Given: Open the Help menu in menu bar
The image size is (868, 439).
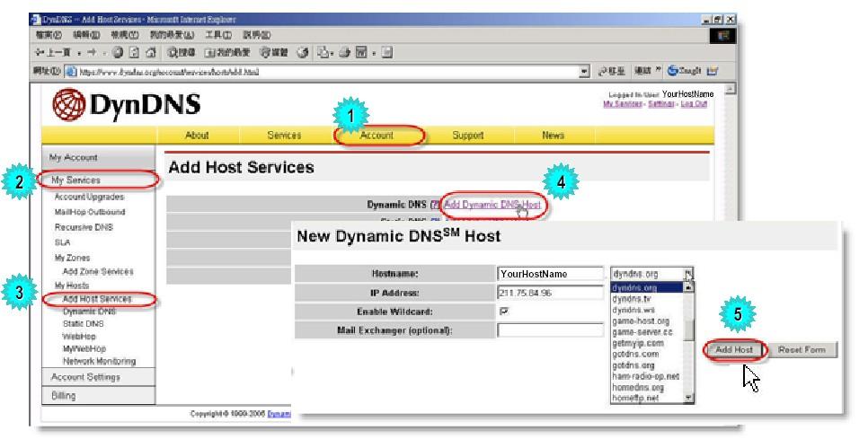Looking at the screenshot, I should 256,35.
